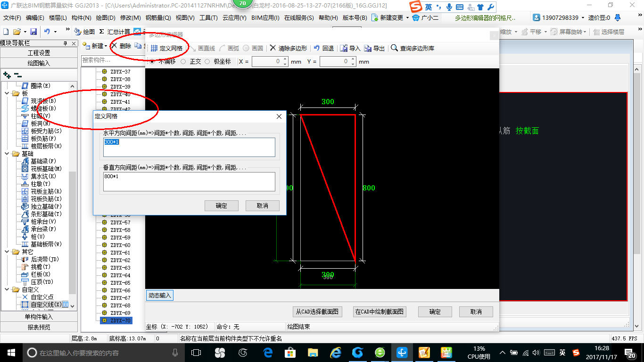Collapse the 基础 folder in navigation tree

tap(7, 154)
